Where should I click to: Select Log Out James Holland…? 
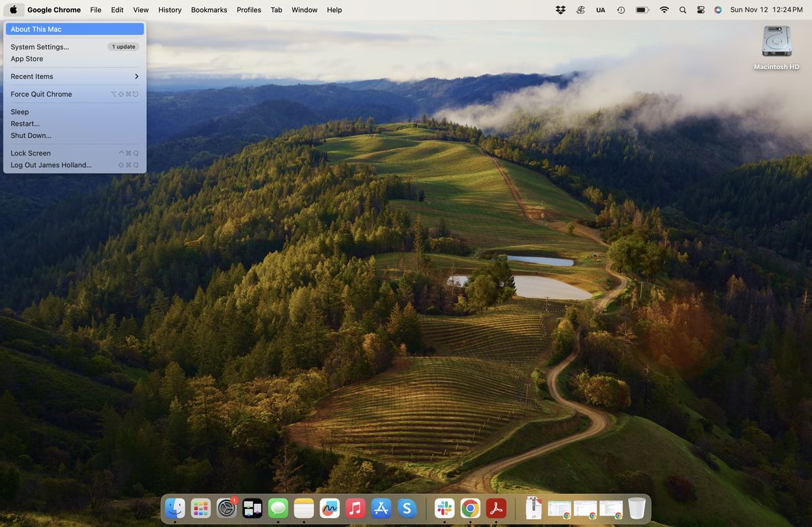click(x=74, y=165)
